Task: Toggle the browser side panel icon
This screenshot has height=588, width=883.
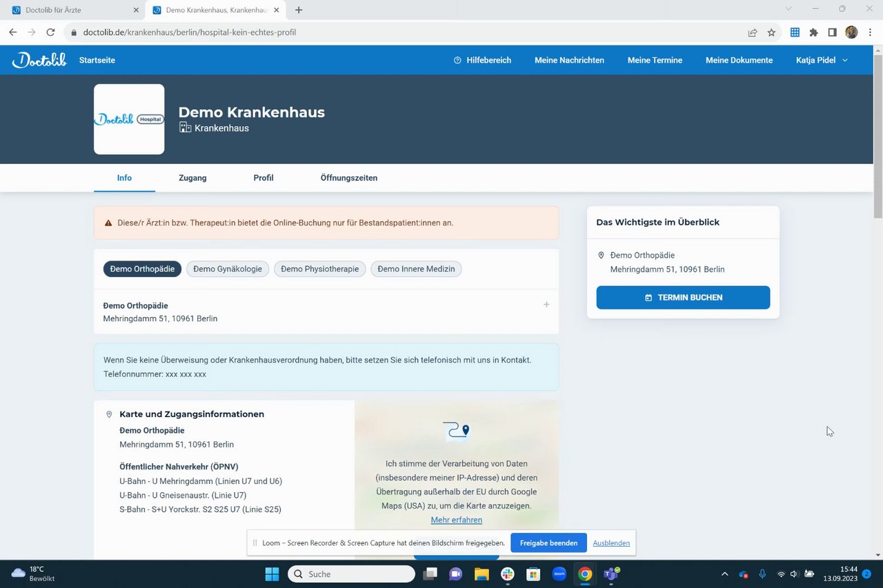Action: 832,32
